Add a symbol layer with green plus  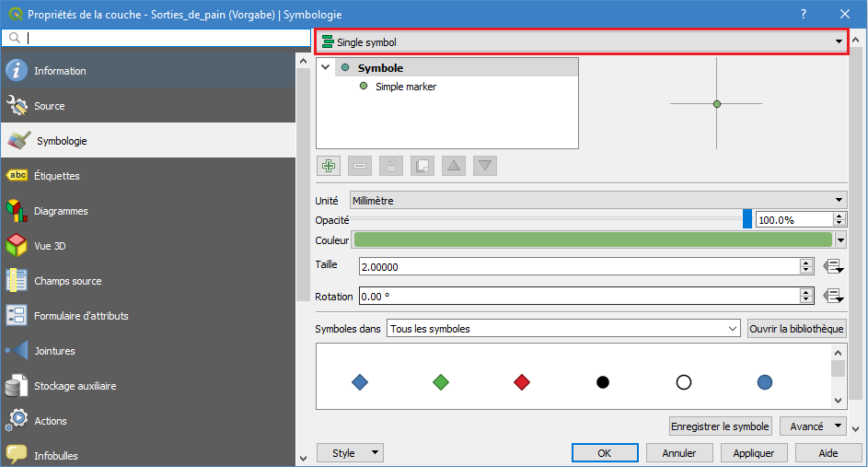329,166
